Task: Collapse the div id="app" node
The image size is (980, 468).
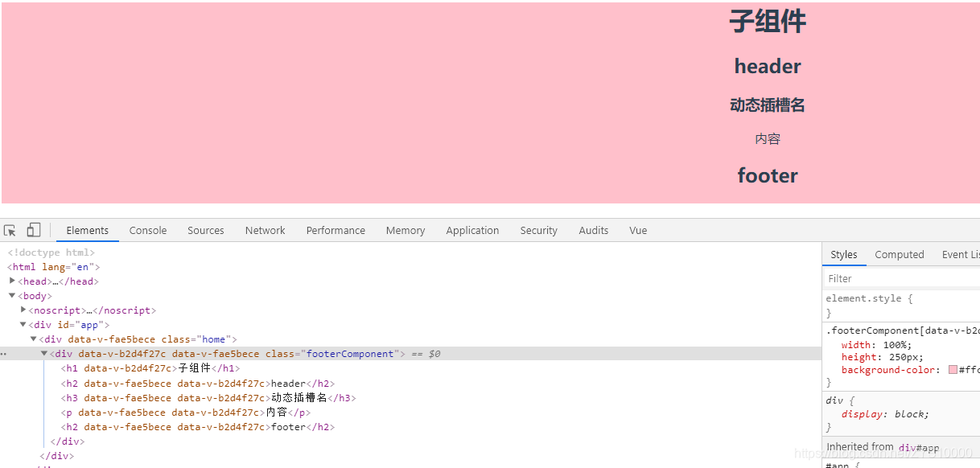Action: point(23,325)
